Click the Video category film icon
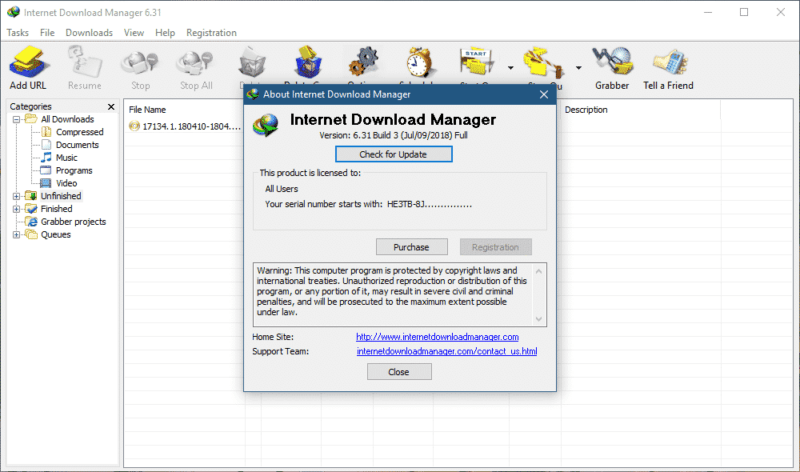Viewport: 800px width, 472px height. pos(46,183)
